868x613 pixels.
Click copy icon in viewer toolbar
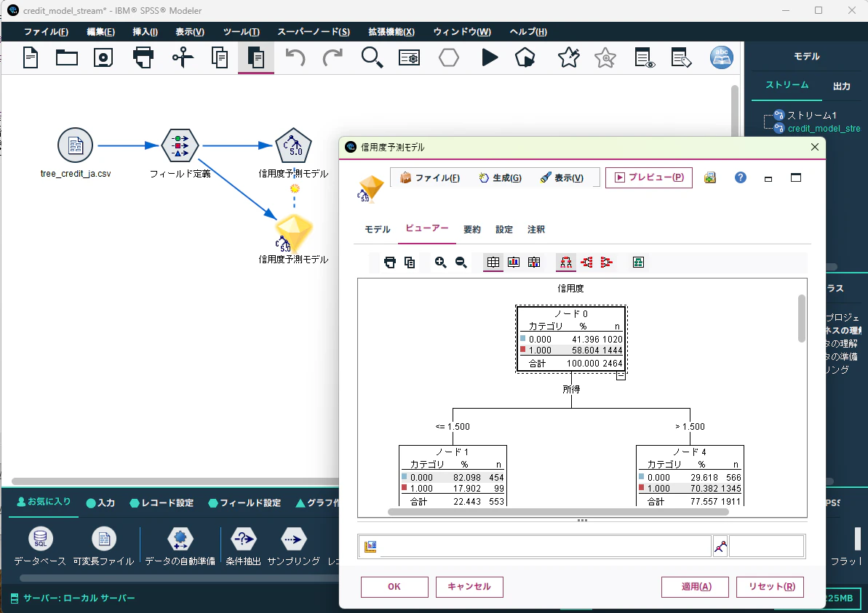pyautogui.click(x=410, y=263)
